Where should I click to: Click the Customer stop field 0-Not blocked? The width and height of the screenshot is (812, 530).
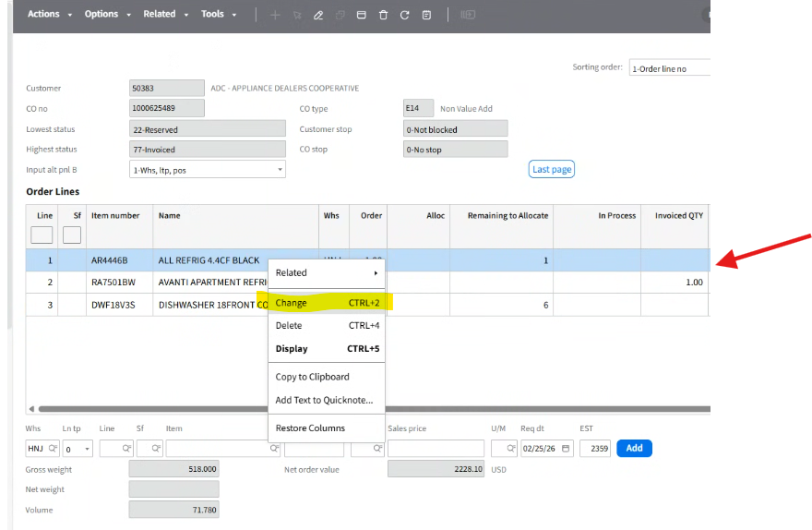tap(455, 129)
